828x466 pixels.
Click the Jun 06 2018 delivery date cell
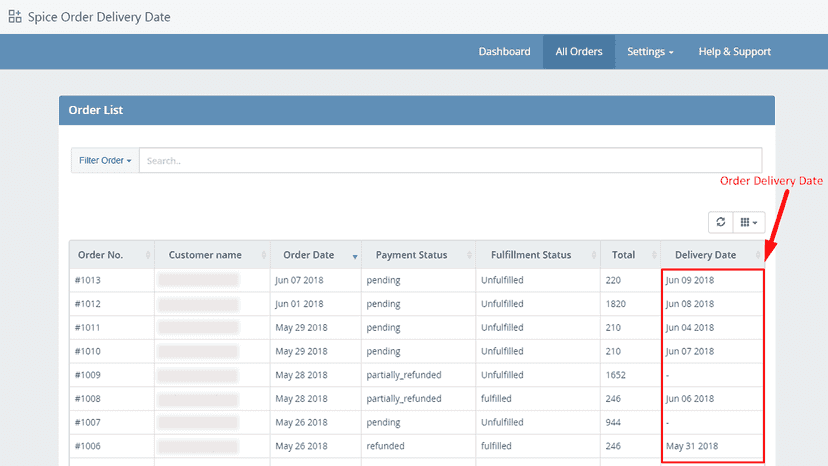[690, 399]
